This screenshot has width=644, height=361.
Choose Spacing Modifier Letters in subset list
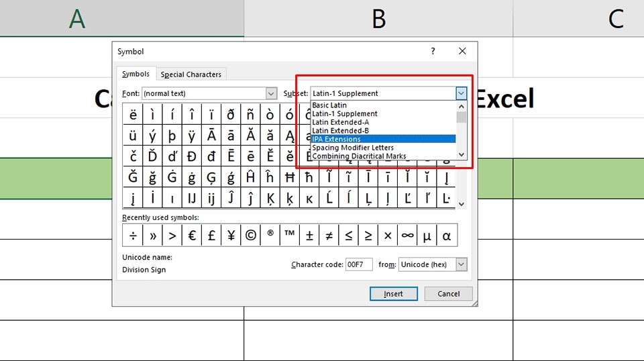pos(383,148)
